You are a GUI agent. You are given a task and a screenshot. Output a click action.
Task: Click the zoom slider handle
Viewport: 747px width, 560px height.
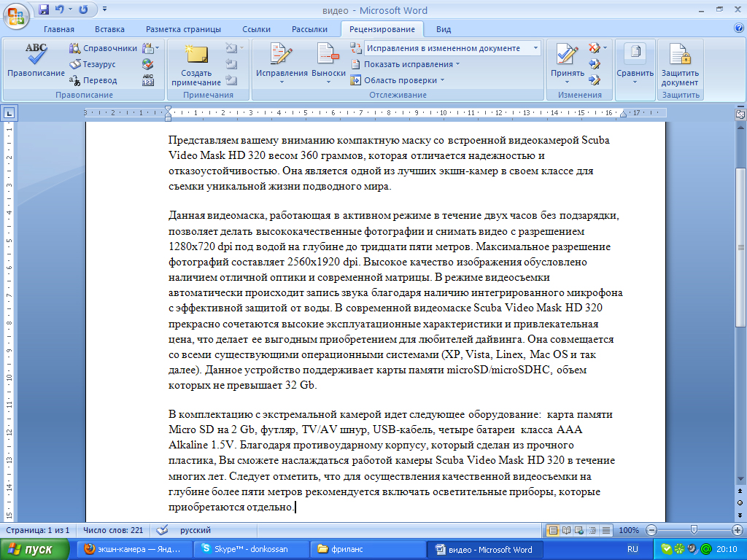click(694, 530)
